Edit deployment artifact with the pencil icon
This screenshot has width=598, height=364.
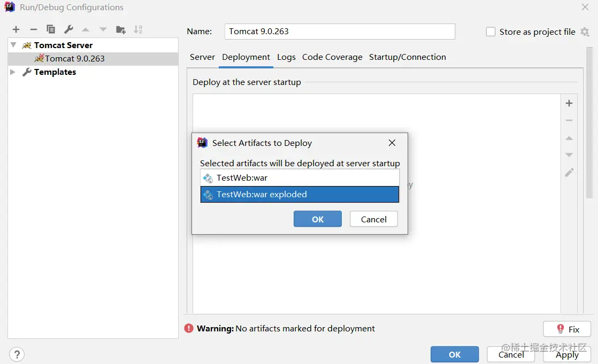[x=569, y=172]
